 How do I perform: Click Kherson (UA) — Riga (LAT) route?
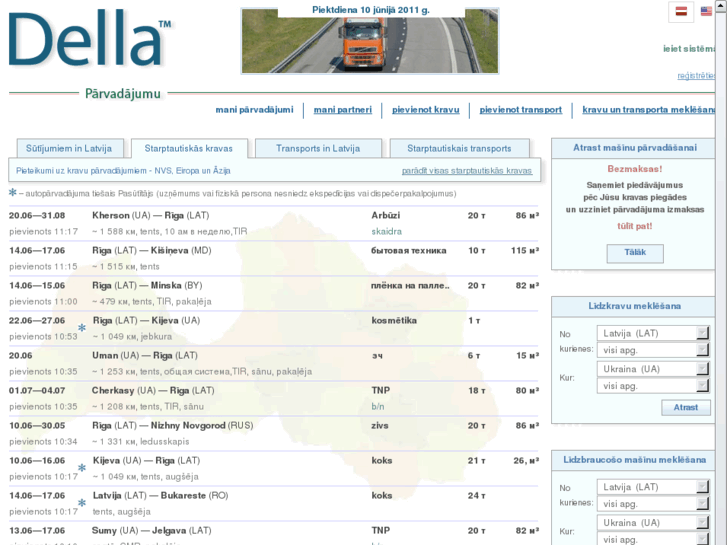pyautogui.click(x=151, y=216)
